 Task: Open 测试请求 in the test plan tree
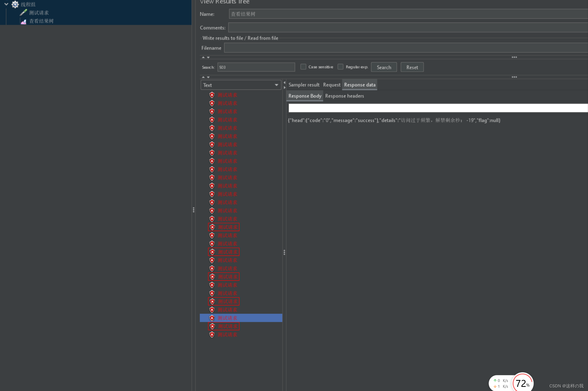click(39, 13)
